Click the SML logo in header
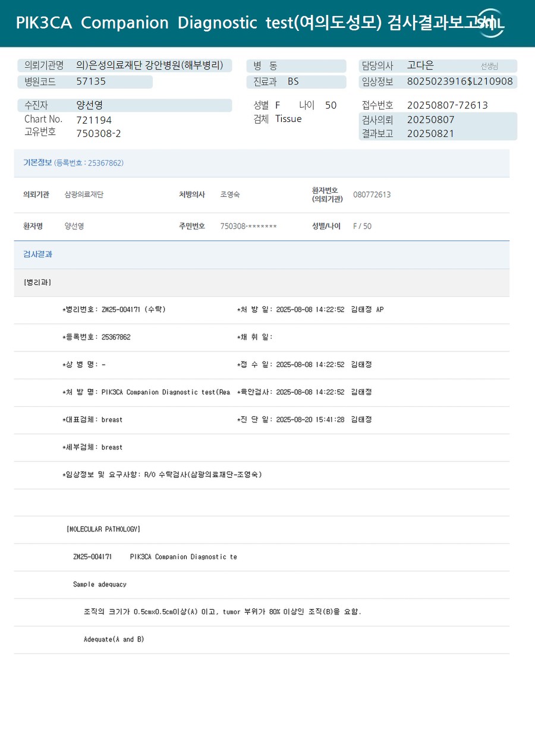The image size is (535, 756). click(491, 23)
